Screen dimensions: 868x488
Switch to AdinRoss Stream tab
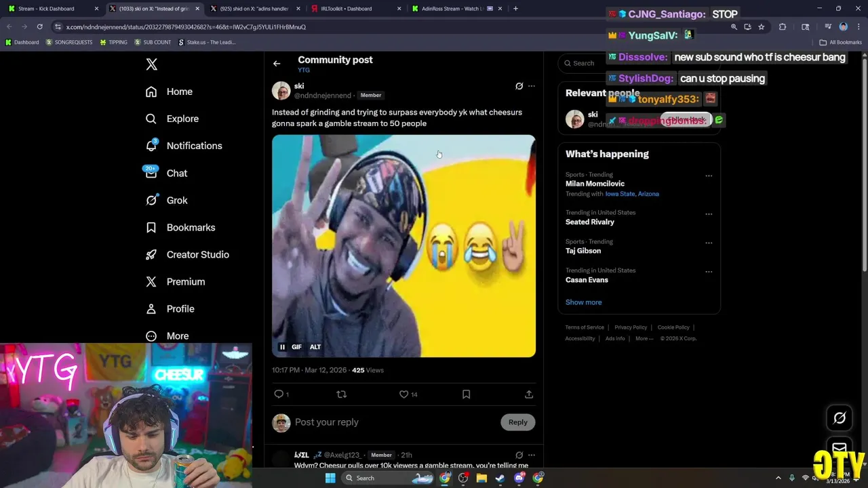pyautogui.click(x=456, y=9)
